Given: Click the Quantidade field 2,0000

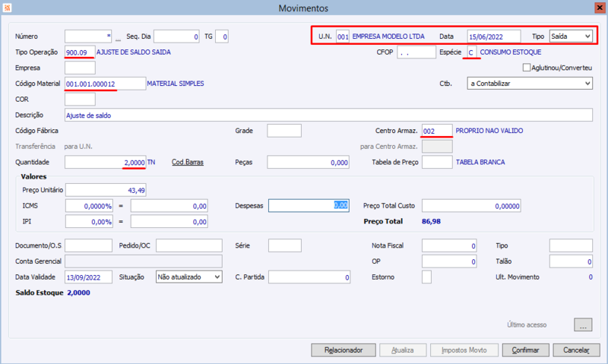Looking at the screenshot, I should [105, 162].
